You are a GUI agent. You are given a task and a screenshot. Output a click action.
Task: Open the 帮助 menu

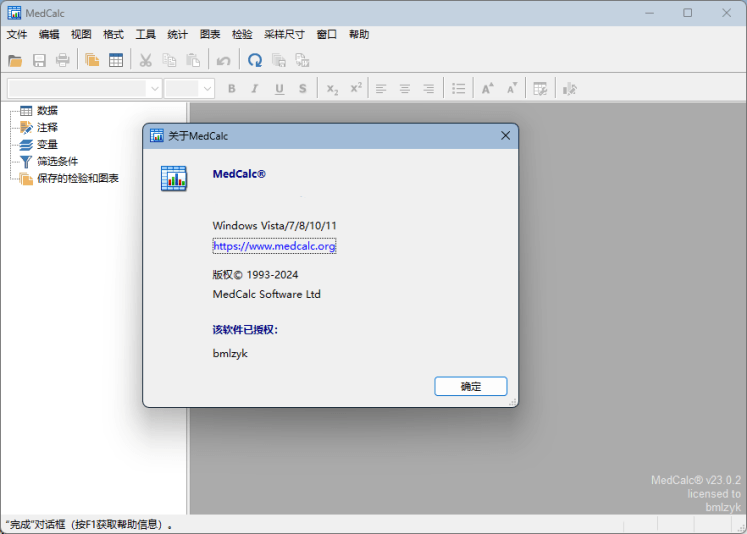[x=359, y=34]
